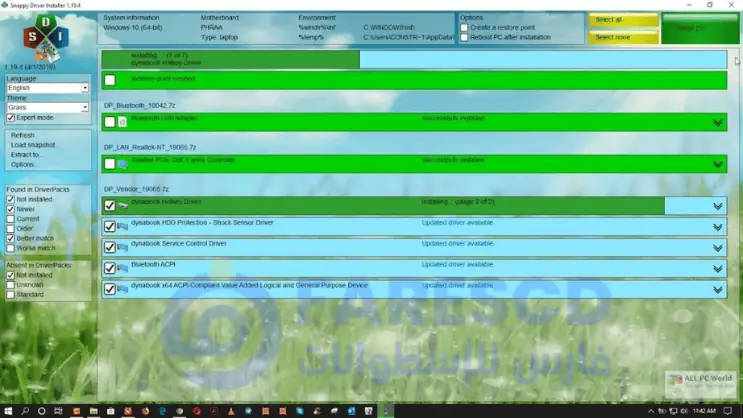Viewport: 743px width, 418px height.
Task: Launch Google Chrome from the taskbar
Action: (x=180, y=411)
